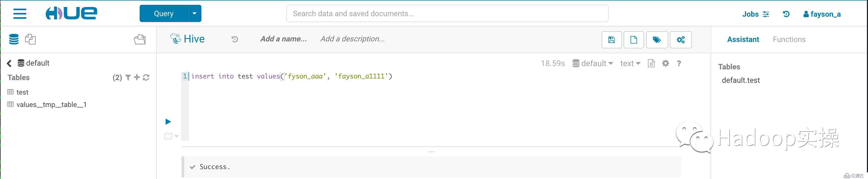Open editor session settings gears icon
This screenshot has width=868, height=179.
681,40
